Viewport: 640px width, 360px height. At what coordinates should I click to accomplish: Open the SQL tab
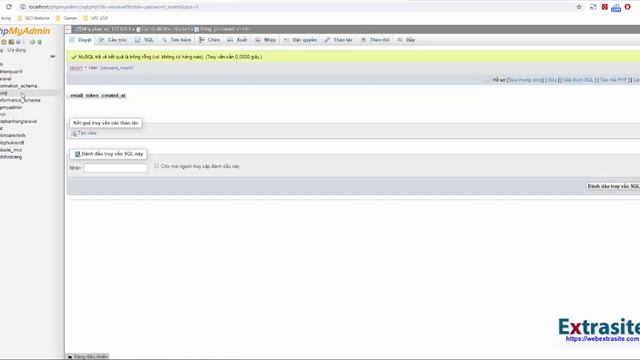pyautogui.click(x=144, y=40)
